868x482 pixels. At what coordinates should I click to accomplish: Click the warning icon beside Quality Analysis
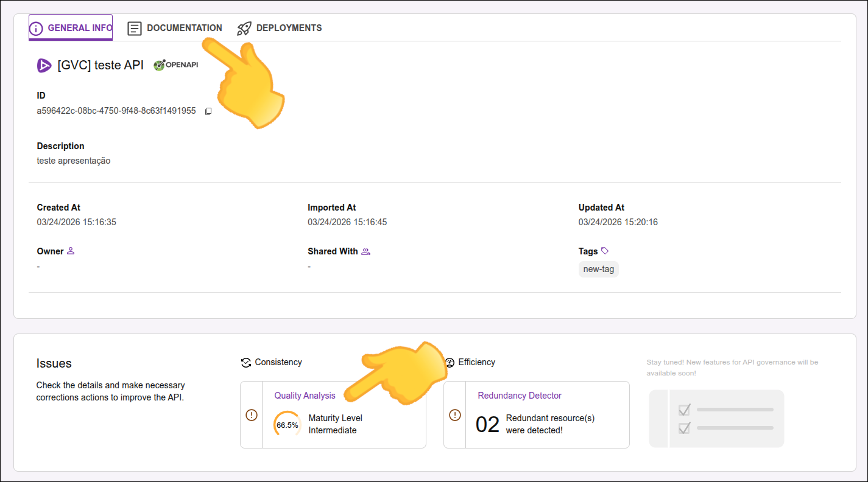(251, 414)
